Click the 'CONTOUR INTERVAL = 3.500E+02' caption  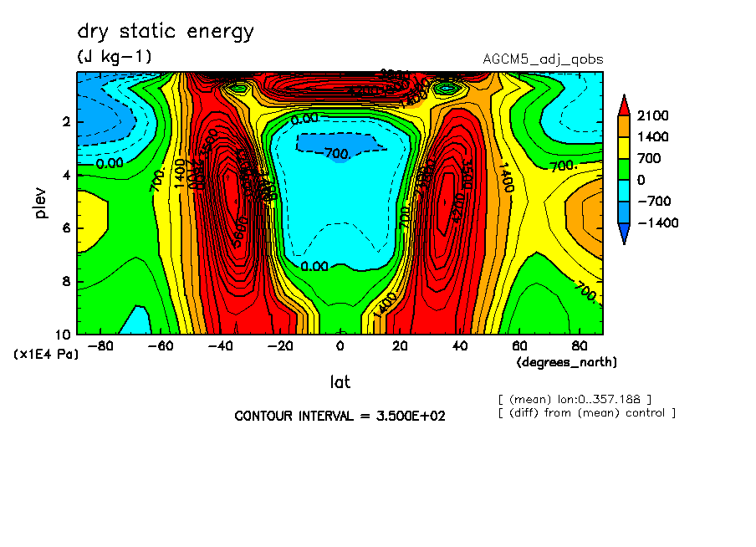point(340,416)
